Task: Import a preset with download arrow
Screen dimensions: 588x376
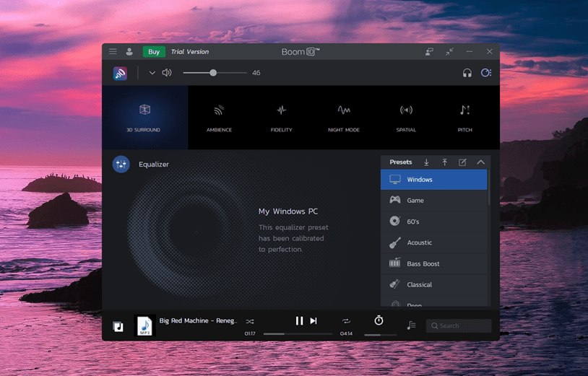Action: (426, 162)
